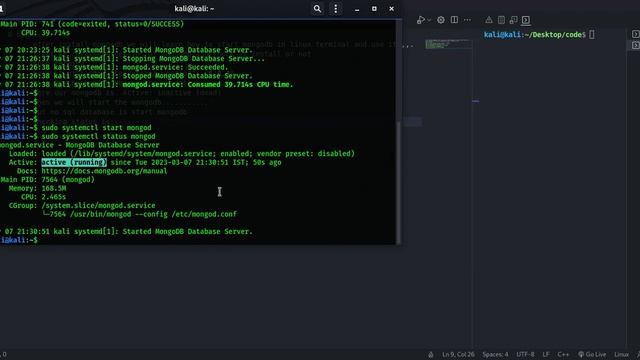Select the UTF-8 encoding in the status bar
Viewport: 640px width, 360px height.
pos(525,354)
